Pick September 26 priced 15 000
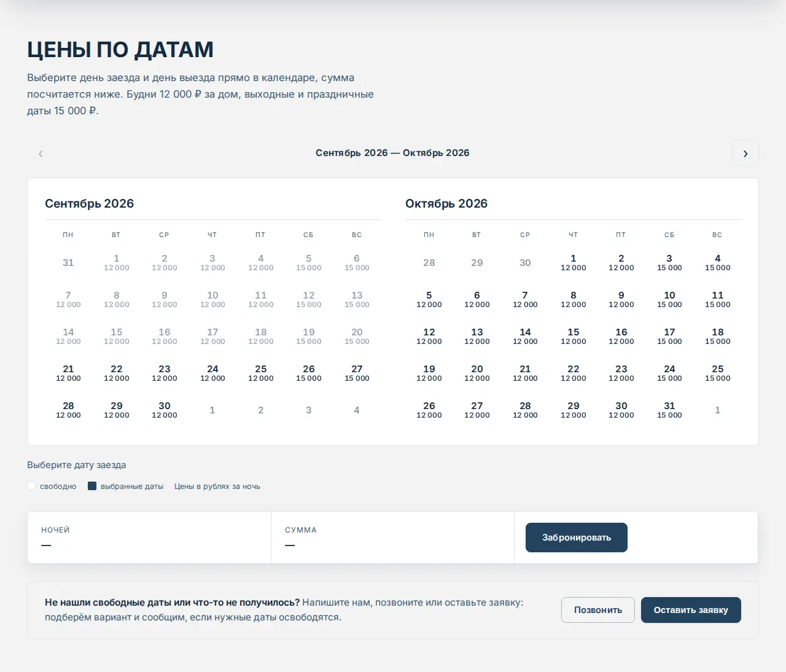Image resolution: width=786 pixels, height=672 pixels. point(309,373)
